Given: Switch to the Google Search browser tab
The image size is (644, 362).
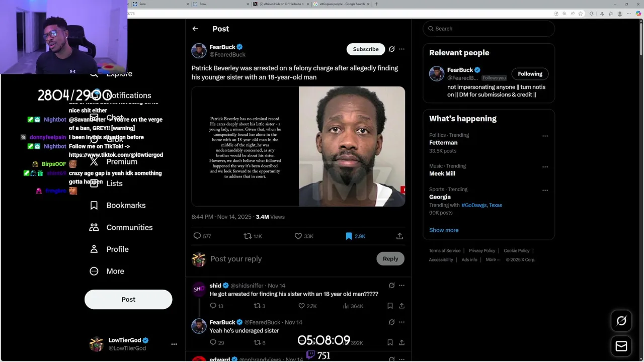Looking at the screenshot, I should click(x=341, y=4).
